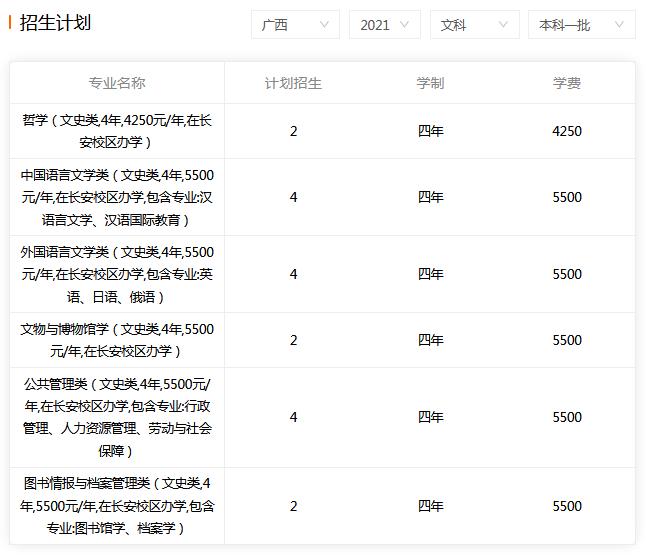
Task: Select the 中国语言文学类 major name cell
Action: click(x=117, y=197)
